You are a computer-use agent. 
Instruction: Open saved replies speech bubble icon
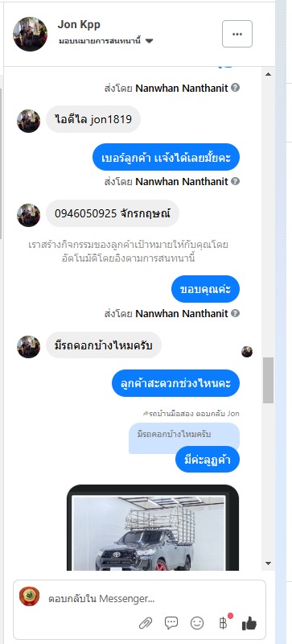coord(171,622)
